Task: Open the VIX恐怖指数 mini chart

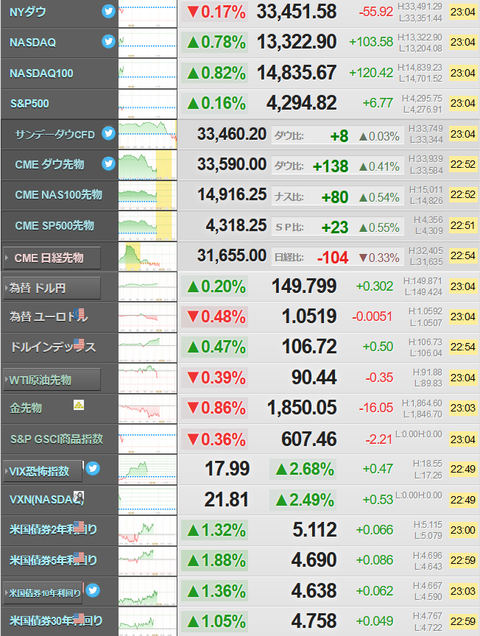Action: (x=148, y=470)
